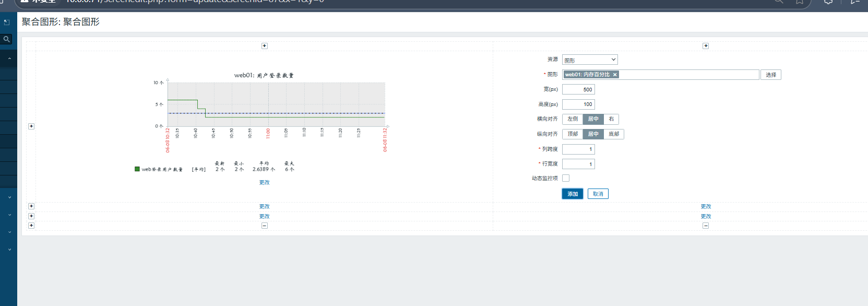The image size is (868, 306).
Task: Click the minus icon below the left column
Action: [x=265, y=226]
